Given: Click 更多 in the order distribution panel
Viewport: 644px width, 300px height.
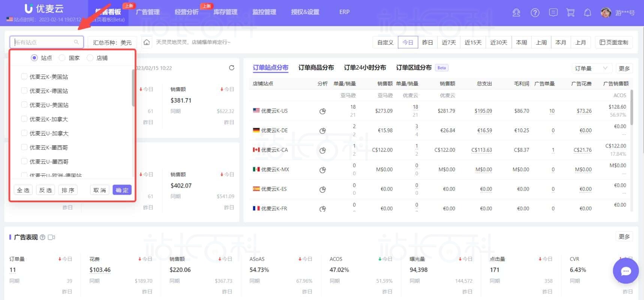Looking at the screenshot, I should coord(624,68).
